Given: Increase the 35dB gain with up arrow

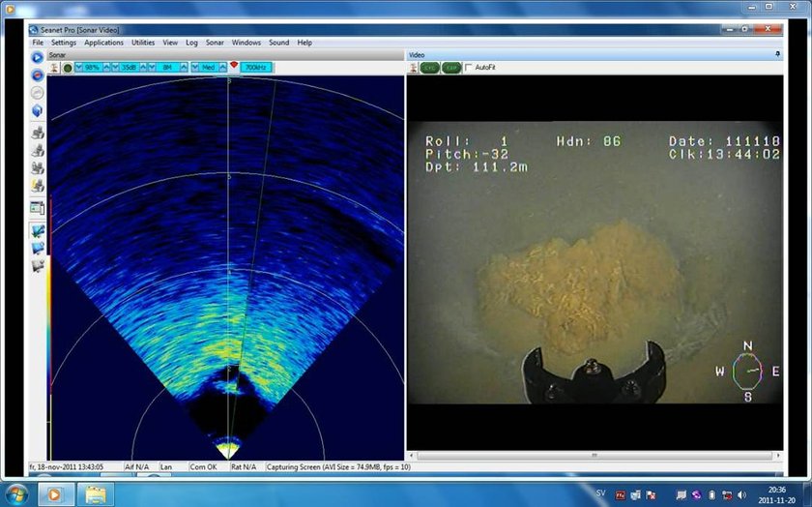Looking at the screenshot, I should (x=143, y=68).
